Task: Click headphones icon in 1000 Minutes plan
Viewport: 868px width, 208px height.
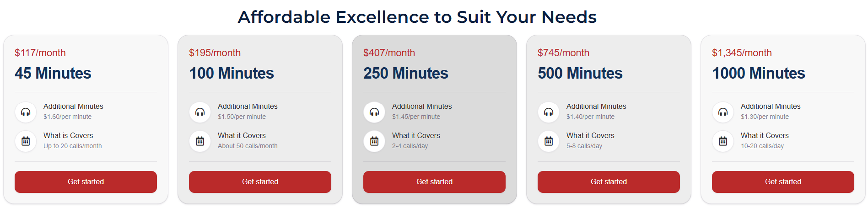Action: pyautogui.click(x=723, y=112)
